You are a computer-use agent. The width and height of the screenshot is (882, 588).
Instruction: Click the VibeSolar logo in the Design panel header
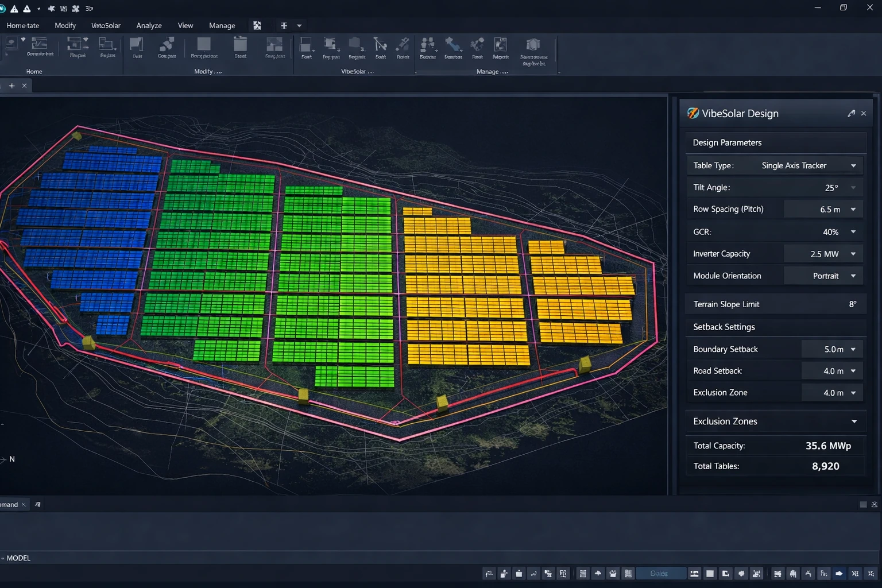pyautogui.click(x=693, y=113)
